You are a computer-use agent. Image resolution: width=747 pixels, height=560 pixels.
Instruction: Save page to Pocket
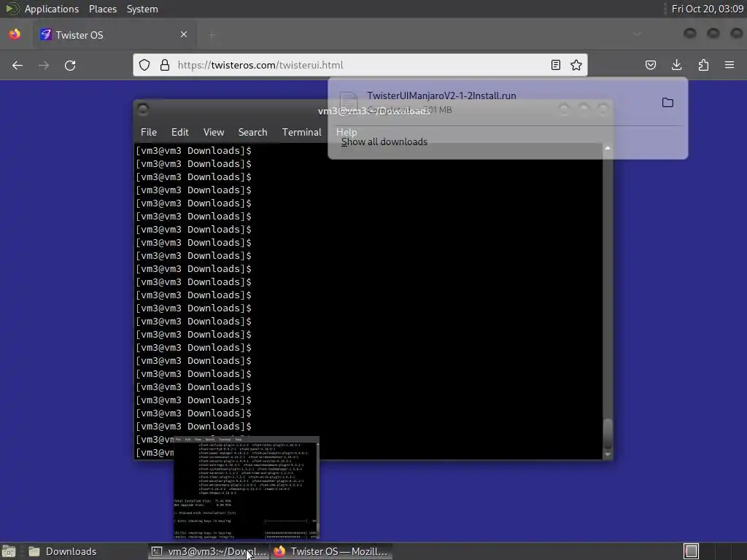650,65
